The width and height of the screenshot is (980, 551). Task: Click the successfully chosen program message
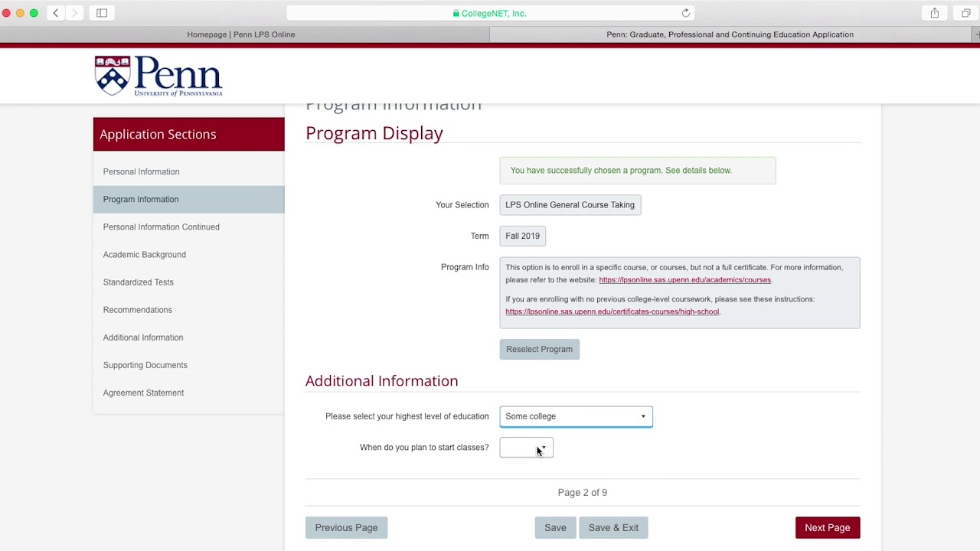pos(637,170)
